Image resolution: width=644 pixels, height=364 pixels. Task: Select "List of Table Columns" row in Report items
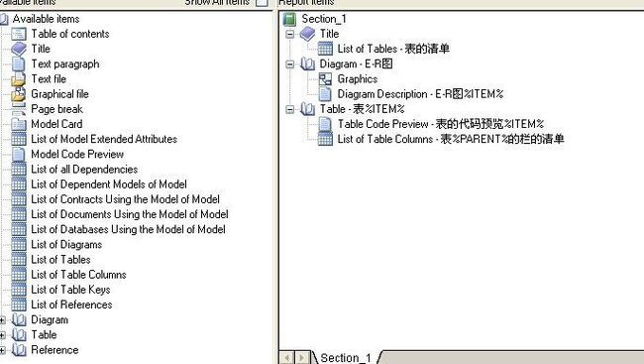pos(451,139)
